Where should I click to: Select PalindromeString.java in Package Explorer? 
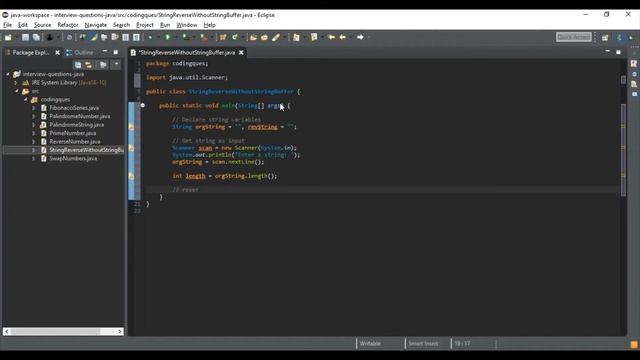77,125
